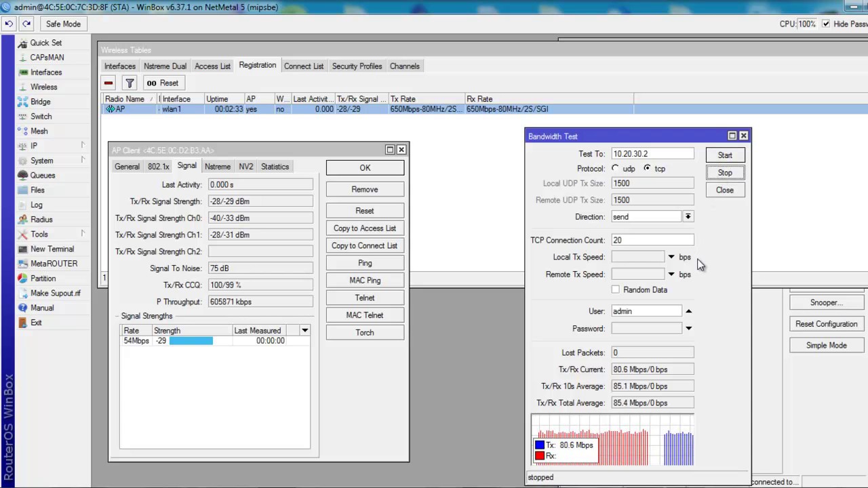Click the Reset Configuration button
868x488 pixels.
[826, 324]
